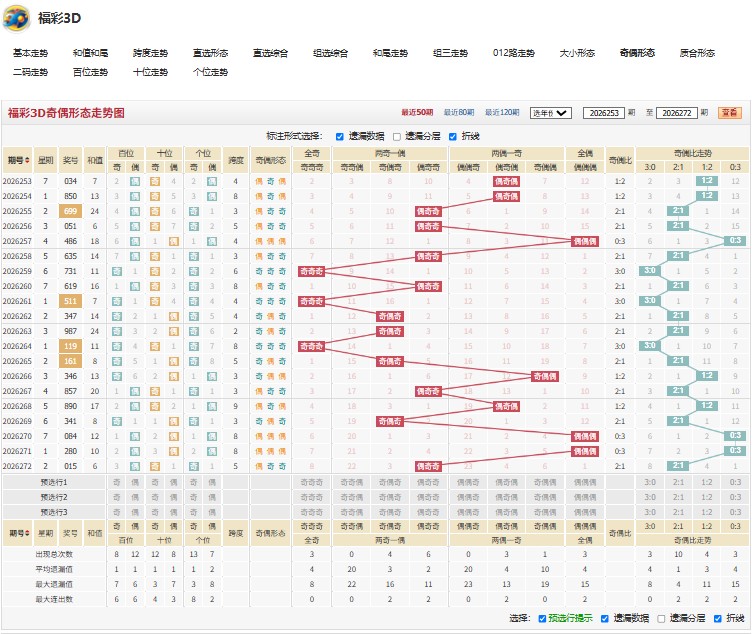
Task: Toggle top 折线 checkbox
Action: (452, 137)
